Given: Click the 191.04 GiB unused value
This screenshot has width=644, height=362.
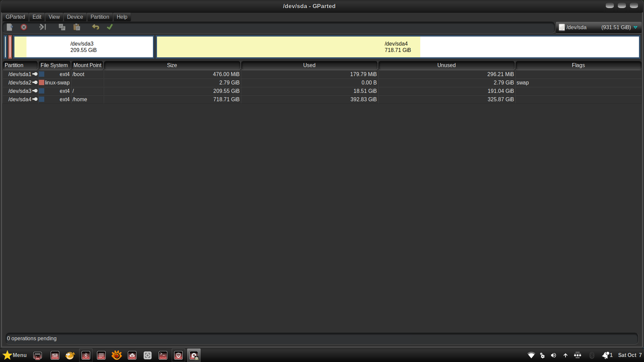Looking at the screenshot, I should coord(501,91).
